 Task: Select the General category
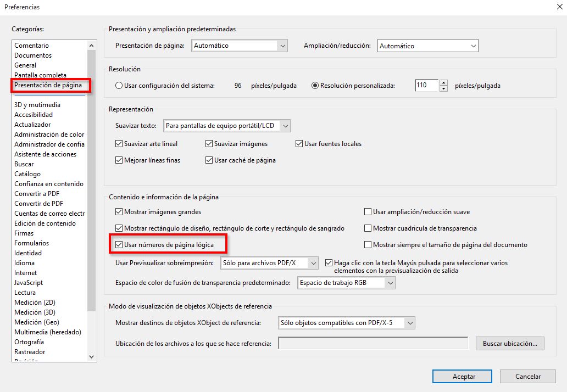click(x=25, y=65)
